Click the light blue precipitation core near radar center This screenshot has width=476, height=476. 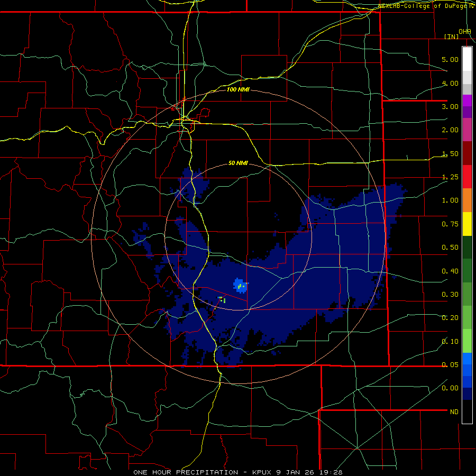[241, 286]
